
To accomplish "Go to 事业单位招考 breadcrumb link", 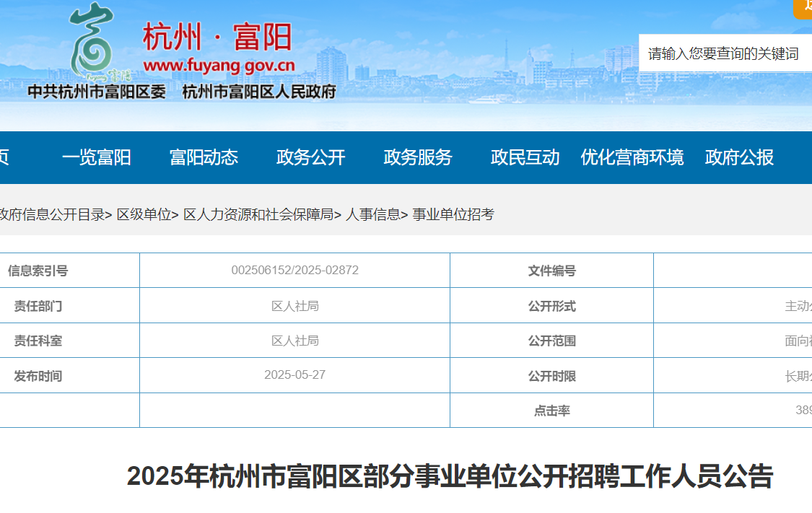I will [454, 214].
